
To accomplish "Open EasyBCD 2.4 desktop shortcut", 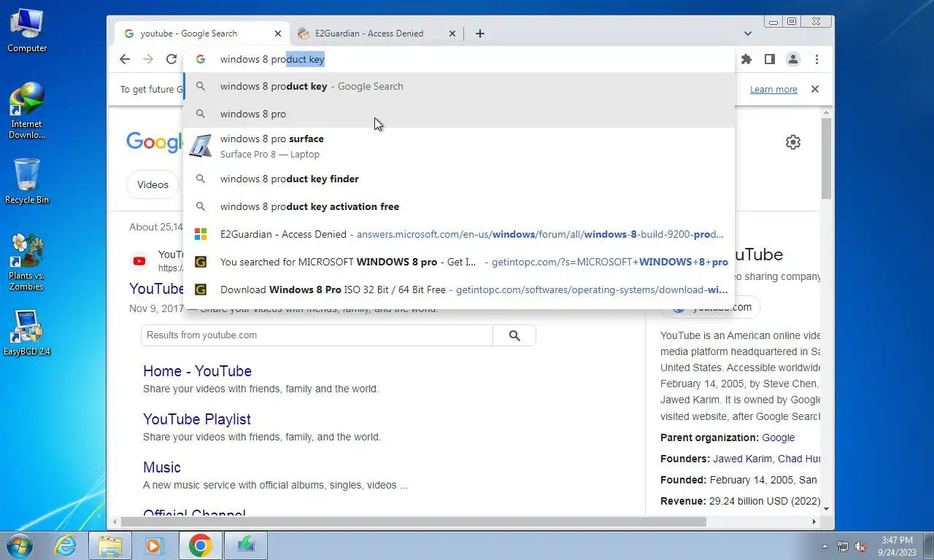I will [x=27, y=333].
